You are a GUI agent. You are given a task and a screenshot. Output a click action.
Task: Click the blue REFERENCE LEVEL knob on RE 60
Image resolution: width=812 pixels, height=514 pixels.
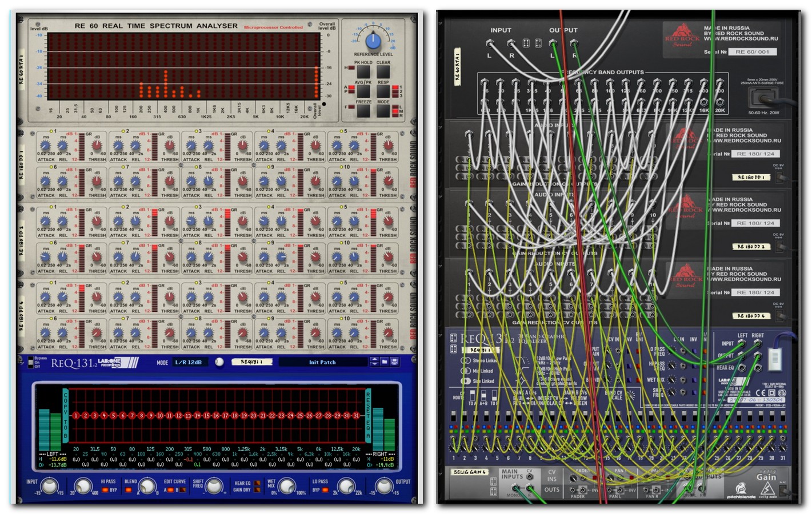[x=373, y=41]
